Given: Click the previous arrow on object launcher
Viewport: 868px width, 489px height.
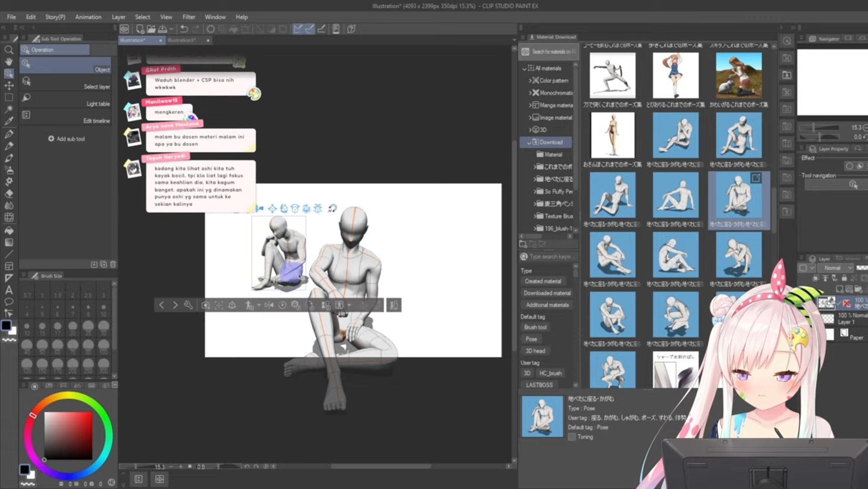Looking at the screenshot, I should pyautogui.click(x=162, y=305).
